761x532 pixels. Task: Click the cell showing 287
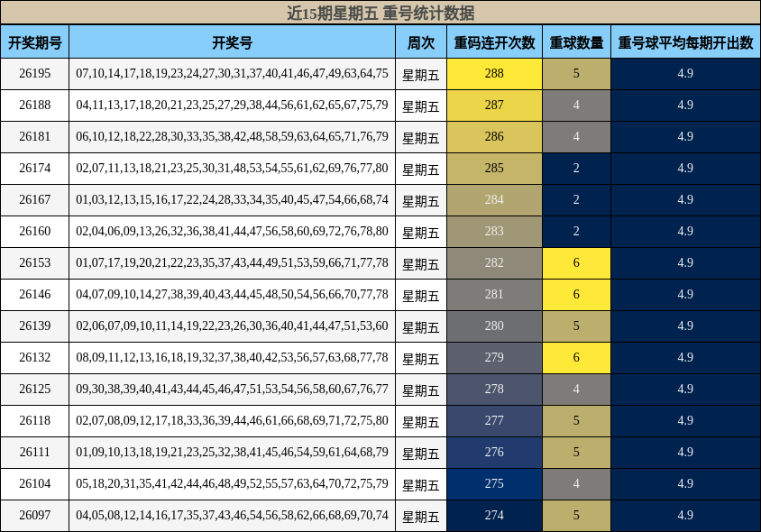(x=494, y=105)
